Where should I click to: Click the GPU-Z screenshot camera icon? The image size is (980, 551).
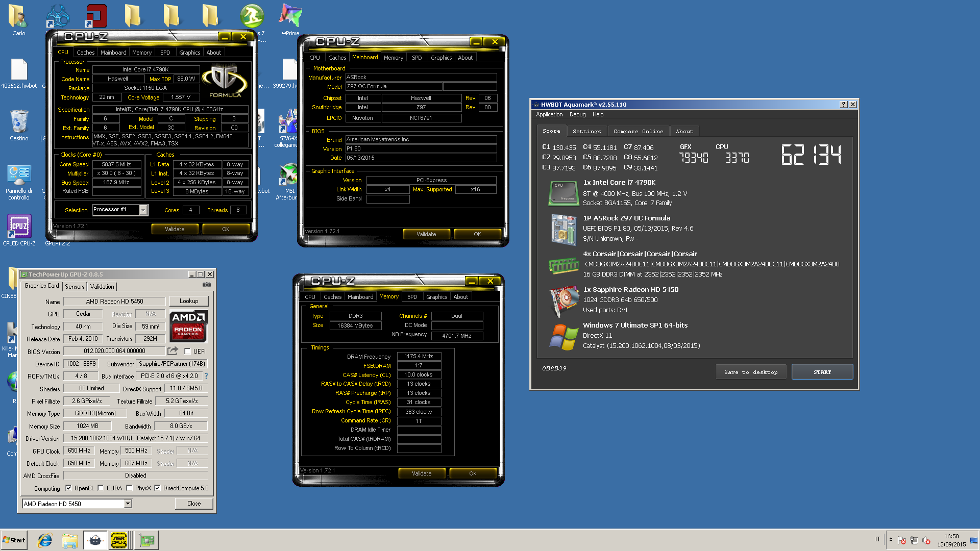tap(207, 285)
